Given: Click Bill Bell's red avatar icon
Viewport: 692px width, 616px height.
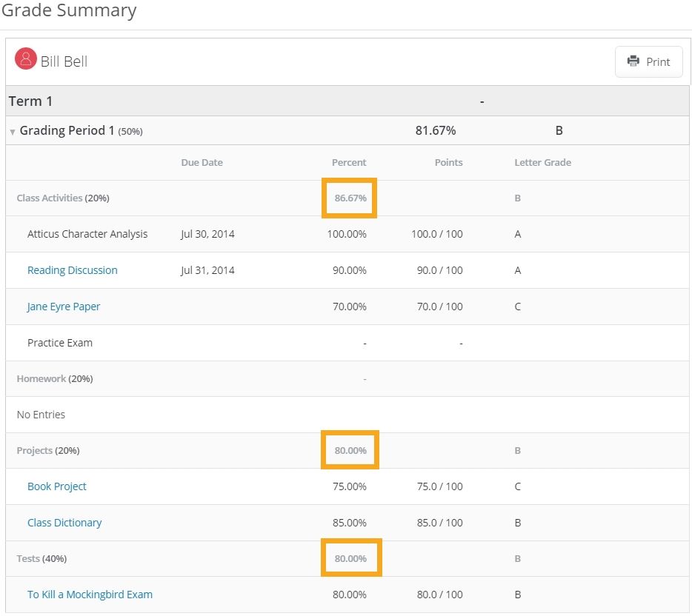Looking at the screenshot, I should pyautogui.click(x=26, y=59).
